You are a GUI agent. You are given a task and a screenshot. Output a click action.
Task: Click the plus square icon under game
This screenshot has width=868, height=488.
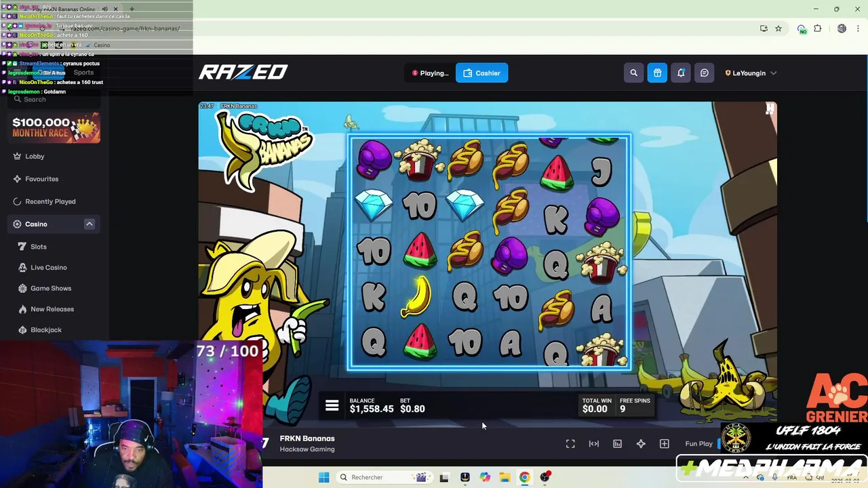point(665,443)
